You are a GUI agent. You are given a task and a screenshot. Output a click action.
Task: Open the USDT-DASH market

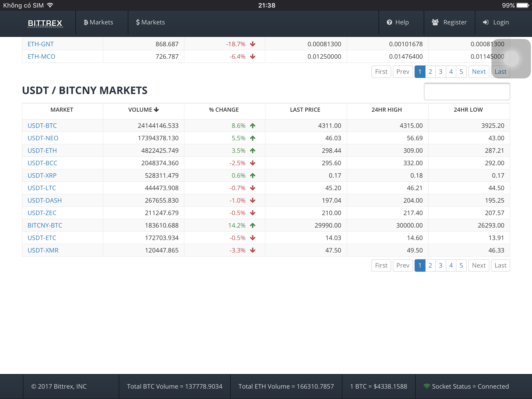45,201
